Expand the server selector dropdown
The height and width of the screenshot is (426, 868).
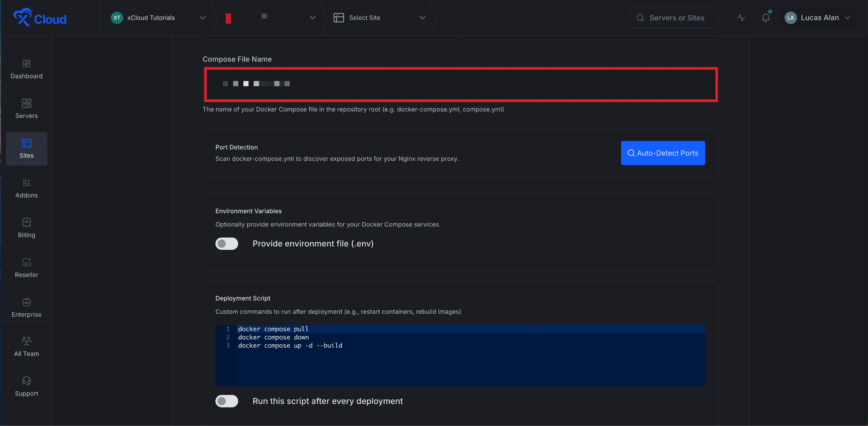270,17
